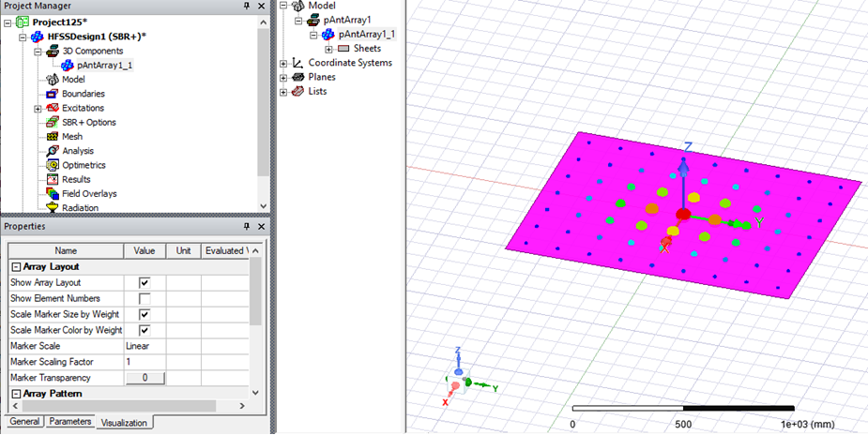This screenshot has height=435, width=868.
Task: Collapse the Array Pattern section
Action: pos(16,394)
